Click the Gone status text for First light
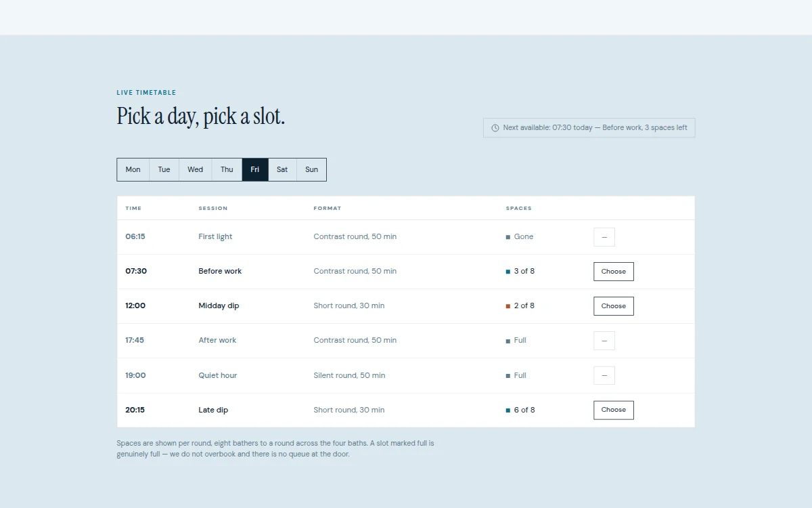The width and height of the screenshot is (812, 508). coord(524,237)
